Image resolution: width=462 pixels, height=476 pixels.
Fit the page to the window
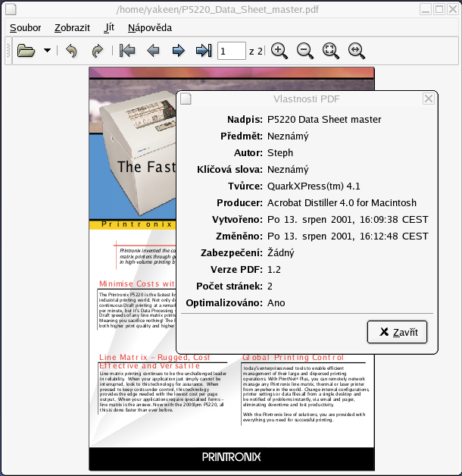[x=331, y=51]
